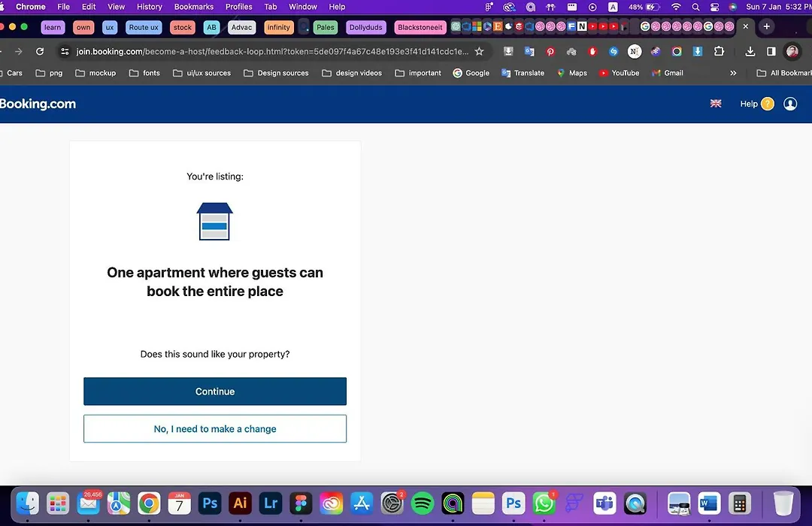The width and height of the screenshot is (812, 526).
Task: Open the "design videos" bookmarks folder
Action: [352, 73]
